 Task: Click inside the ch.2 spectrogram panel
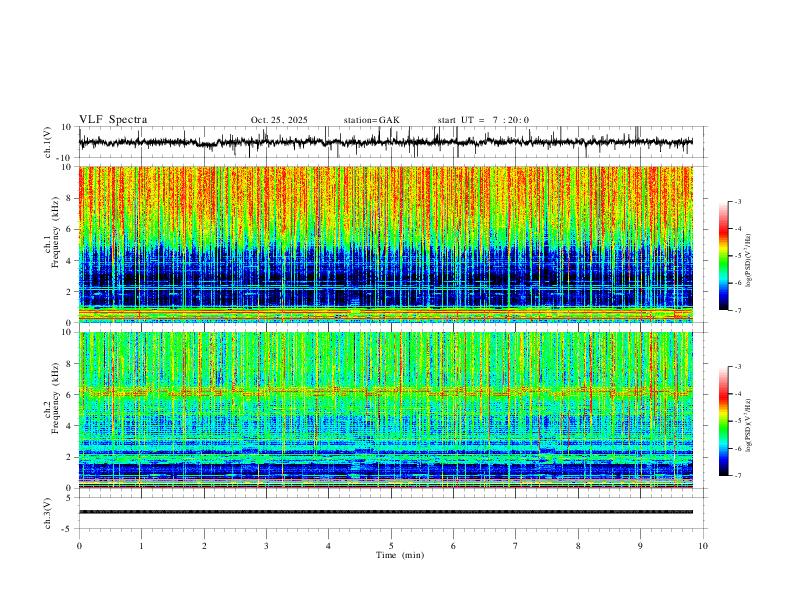click(386, 410)
